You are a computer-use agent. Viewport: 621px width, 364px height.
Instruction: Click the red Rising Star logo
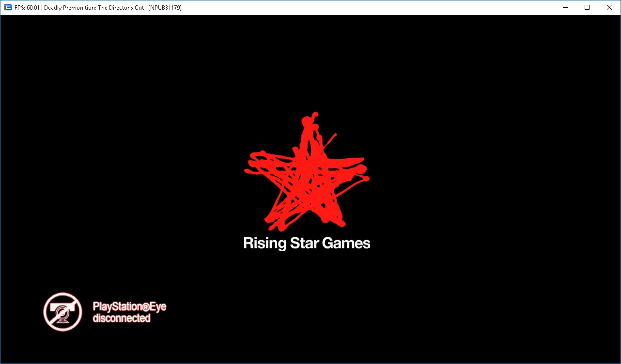[307, 171]
